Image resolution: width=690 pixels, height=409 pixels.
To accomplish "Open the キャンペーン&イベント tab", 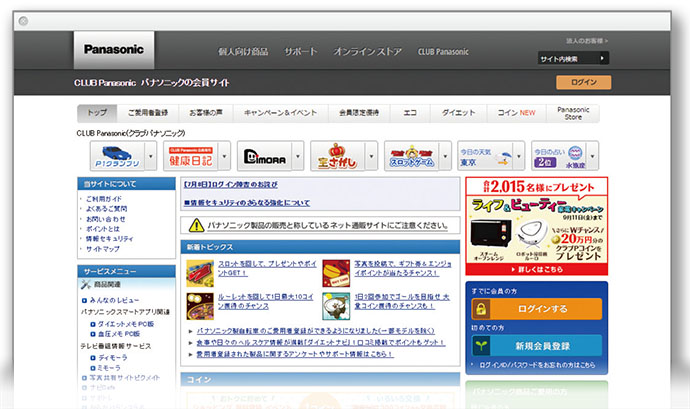I will coord(281,113).
